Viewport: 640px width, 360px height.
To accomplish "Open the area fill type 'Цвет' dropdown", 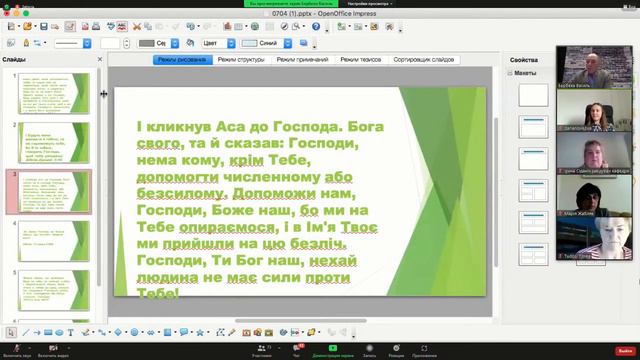I will coord(231,43).
